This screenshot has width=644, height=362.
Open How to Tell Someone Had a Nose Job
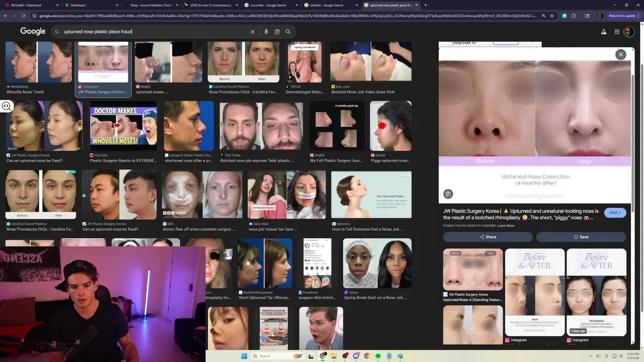point(371,201)
